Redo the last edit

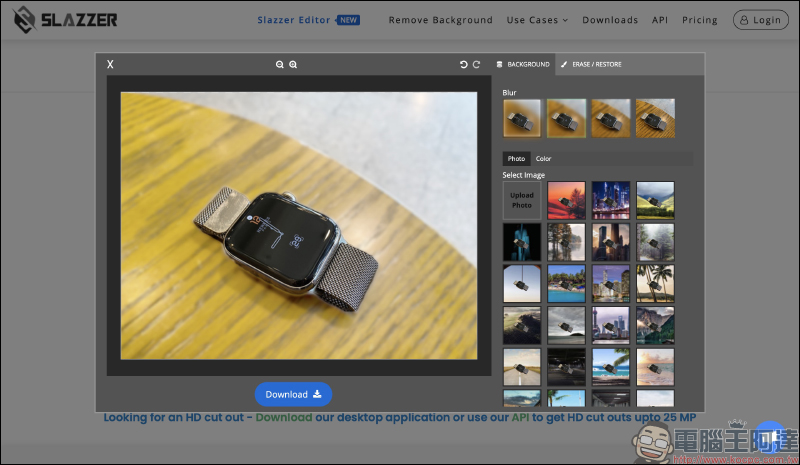476,65
